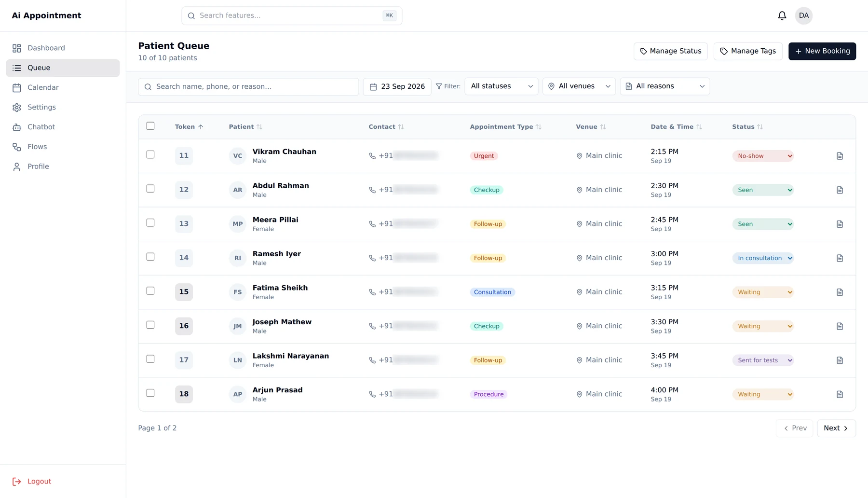868x498 pixels.
Task: Click the Urgent tag for Vikram Chauhan
Action: (x=484, y=156)
